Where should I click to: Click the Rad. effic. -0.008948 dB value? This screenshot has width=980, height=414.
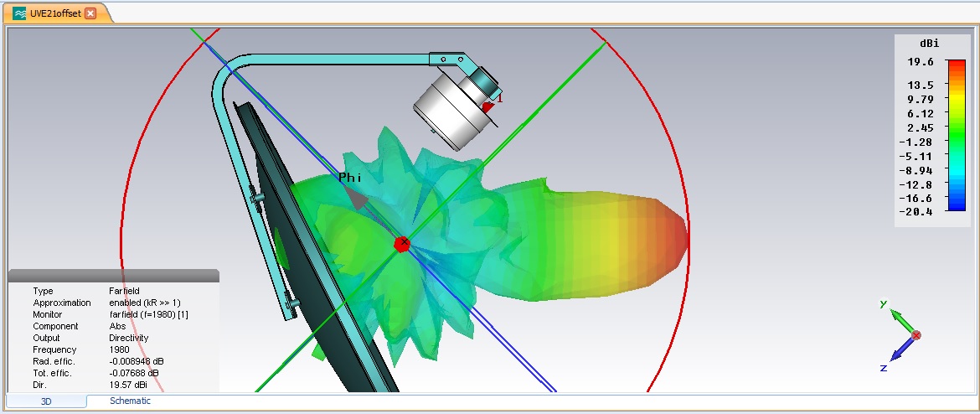137,362
